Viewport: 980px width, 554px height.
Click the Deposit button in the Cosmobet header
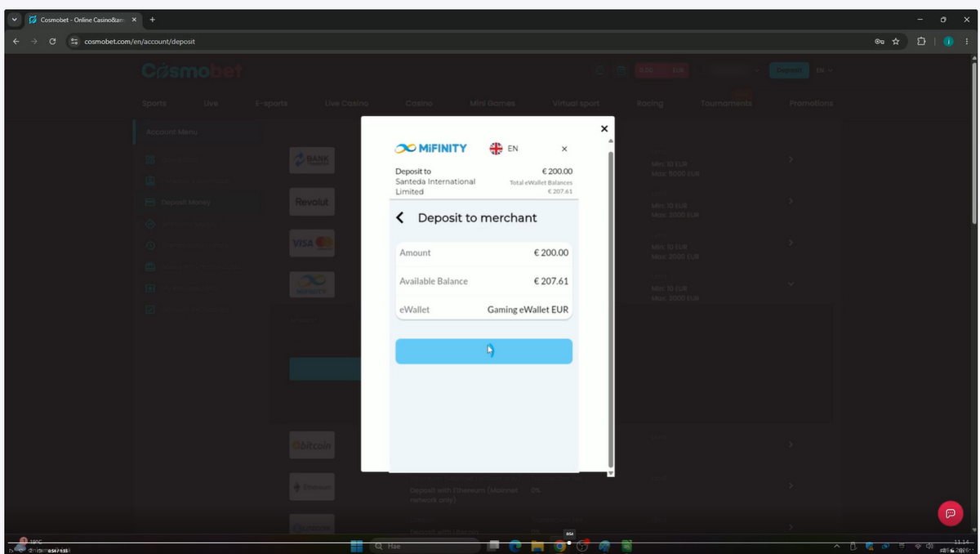pyautogui.click(x=789, y=70)
